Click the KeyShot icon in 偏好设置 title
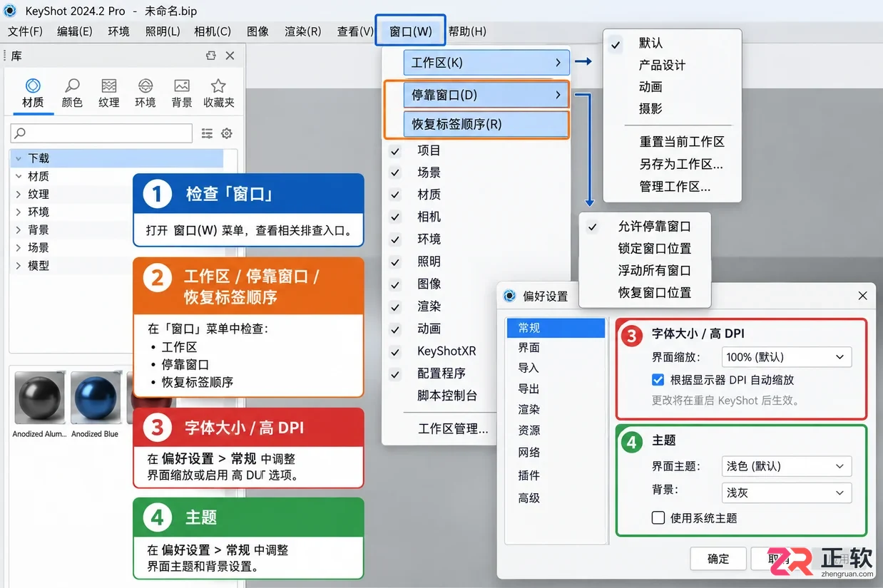Screen dimensions: 883x588 pos(509,296)
